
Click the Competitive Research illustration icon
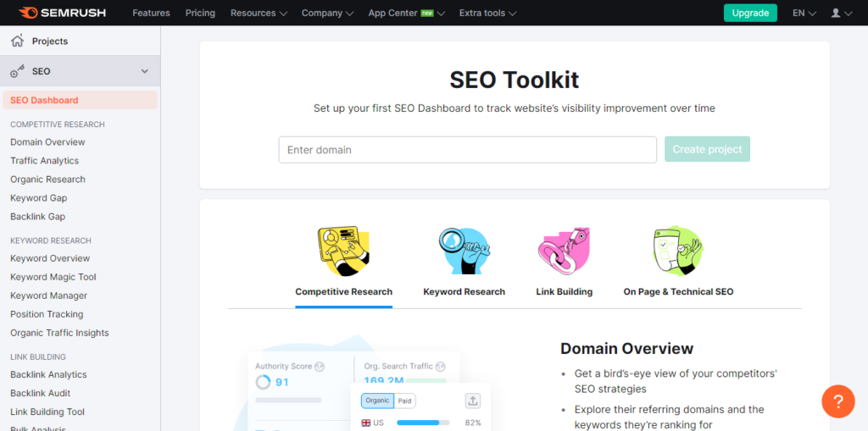click(x=344, y=251)
